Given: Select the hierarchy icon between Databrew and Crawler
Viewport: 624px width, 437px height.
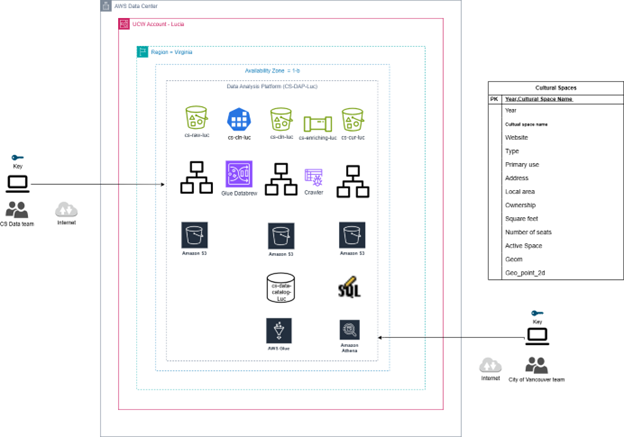Looking at the screenshot, I should [281, 179].
